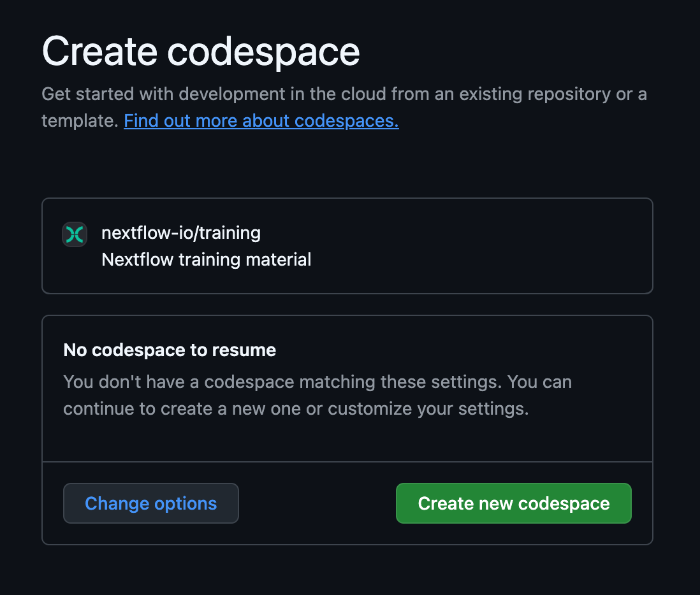Viewport: 700px width, 595px height.
Task: Open codespace configuration via Change options
Action: pyautogui.click(x=150, y=503)
